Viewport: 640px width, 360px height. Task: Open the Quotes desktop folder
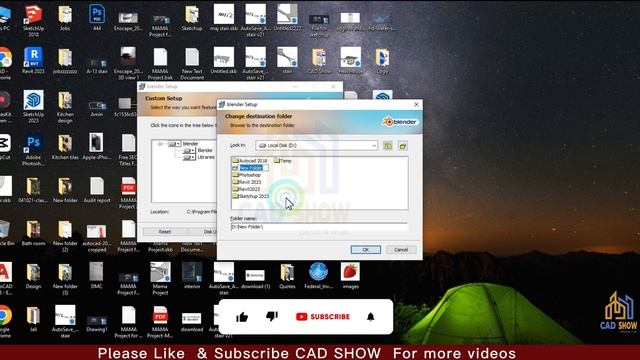pyautogui.click(x=287, y=276)
